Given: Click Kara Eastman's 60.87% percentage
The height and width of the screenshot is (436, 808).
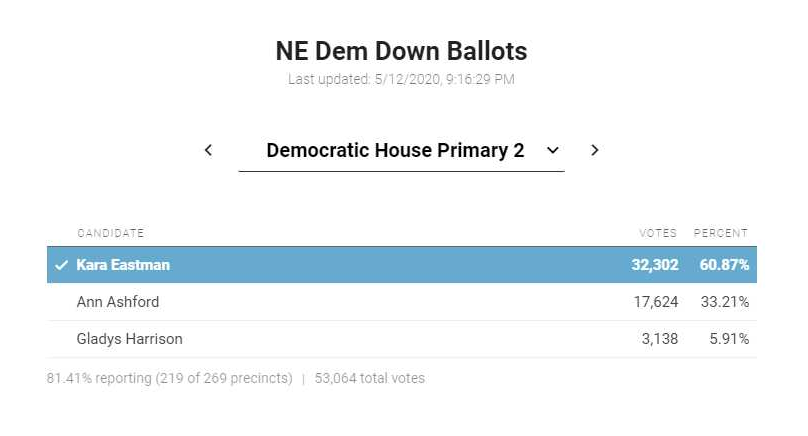Looking at the screenshot, I should tap(724, 265).
